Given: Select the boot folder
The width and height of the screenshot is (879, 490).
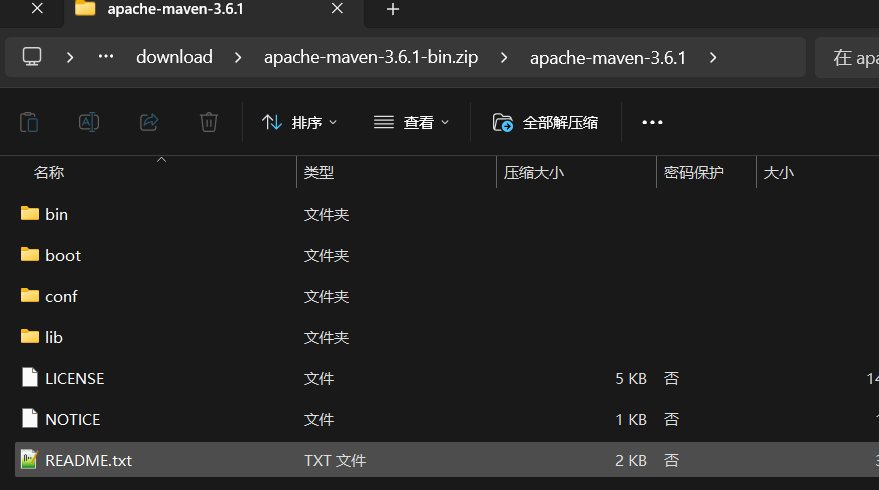Looking at the screenshot, I should [x=63, y=255].
